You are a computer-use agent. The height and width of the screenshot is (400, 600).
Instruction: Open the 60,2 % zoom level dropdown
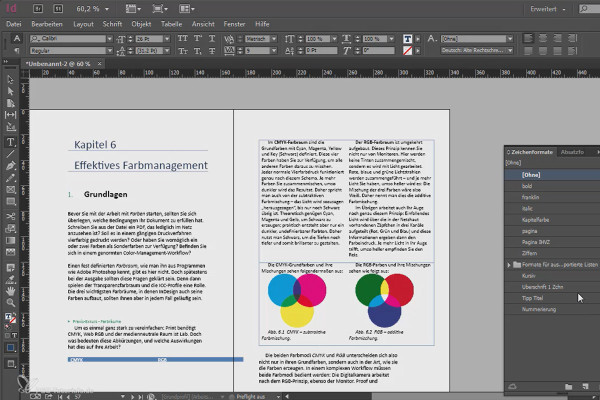click(107, 9)
